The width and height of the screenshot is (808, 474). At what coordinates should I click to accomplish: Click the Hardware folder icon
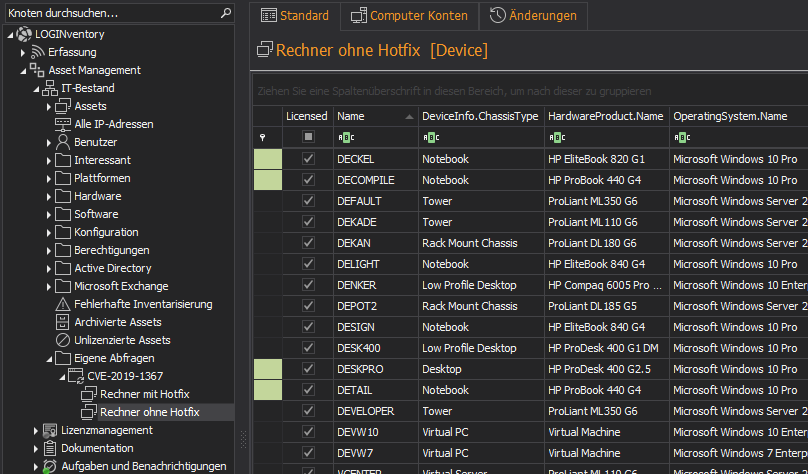62,196
